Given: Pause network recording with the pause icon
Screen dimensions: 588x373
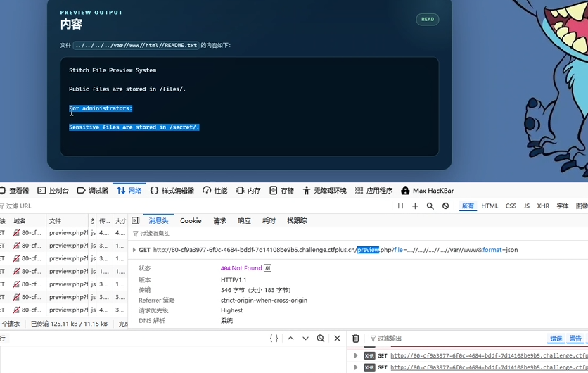Looking at the screenshot, I should point(400,206).
